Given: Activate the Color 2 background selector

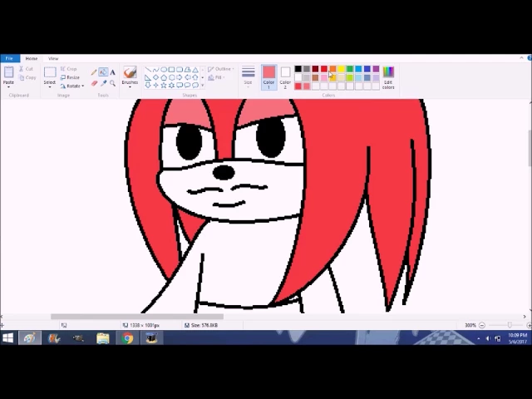Looking at the screenshot, I should coord(285,76).
